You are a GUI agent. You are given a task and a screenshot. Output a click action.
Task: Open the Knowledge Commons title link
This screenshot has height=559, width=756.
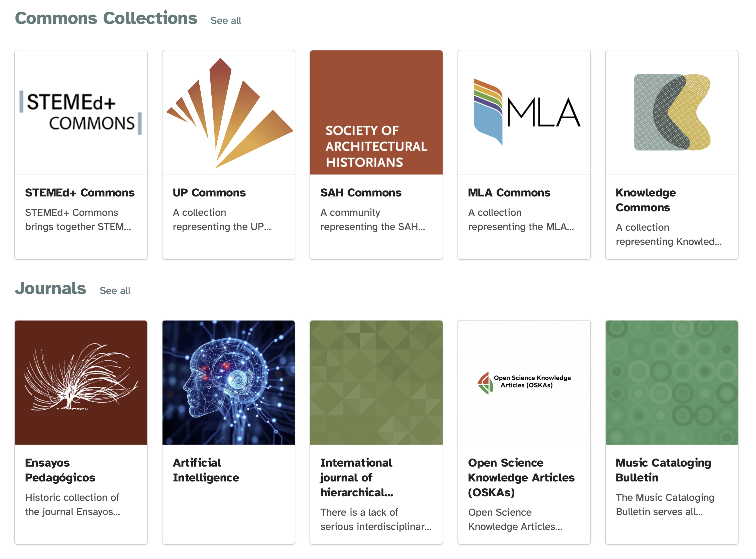pos(645,200)
